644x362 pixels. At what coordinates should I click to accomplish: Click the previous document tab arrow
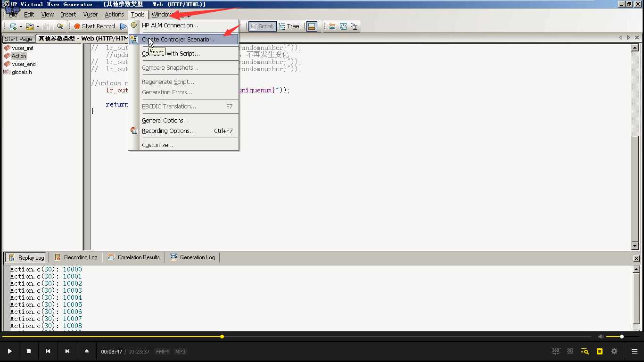point(620,37)
